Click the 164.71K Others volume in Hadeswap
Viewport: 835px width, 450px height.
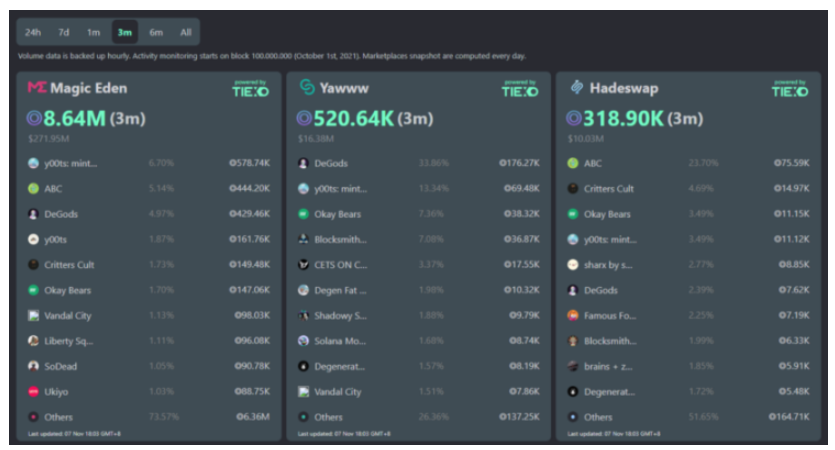(x=789, y=416)
